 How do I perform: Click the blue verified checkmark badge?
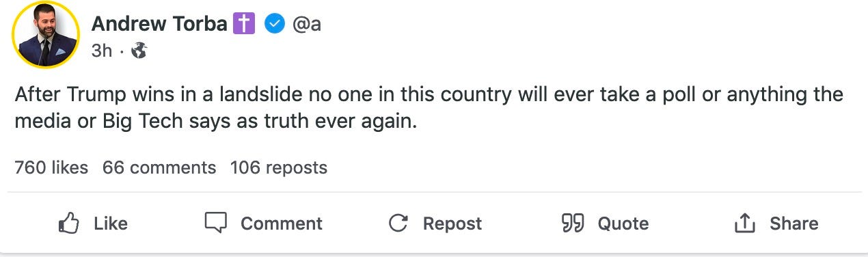pos(275,24)
